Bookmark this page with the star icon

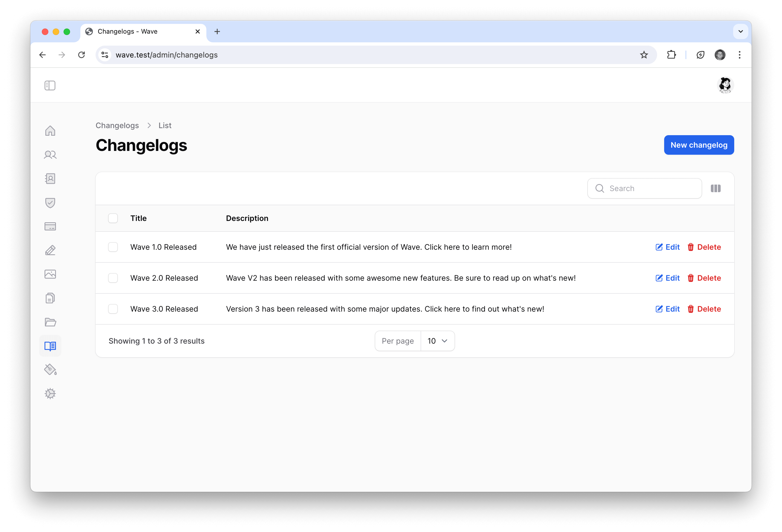coord(644,55)
